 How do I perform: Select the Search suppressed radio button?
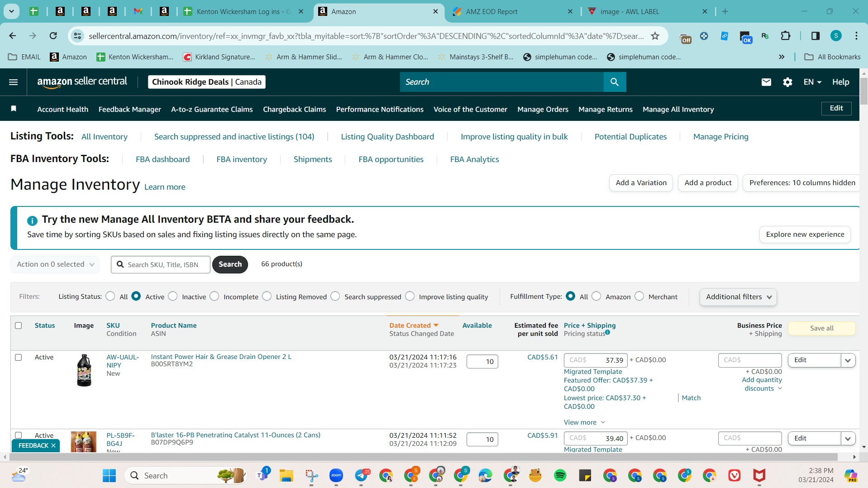(335, 296)
